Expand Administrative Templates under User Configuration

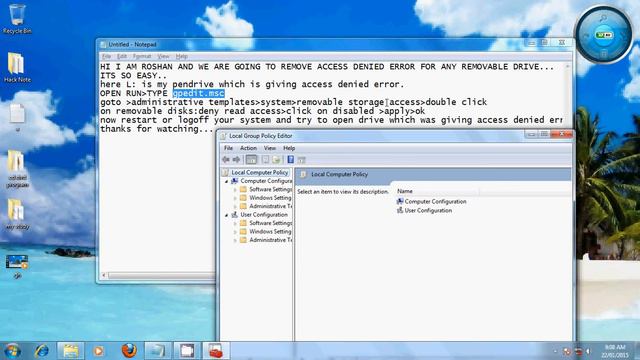pyautogui.click(x=235, y=240)
